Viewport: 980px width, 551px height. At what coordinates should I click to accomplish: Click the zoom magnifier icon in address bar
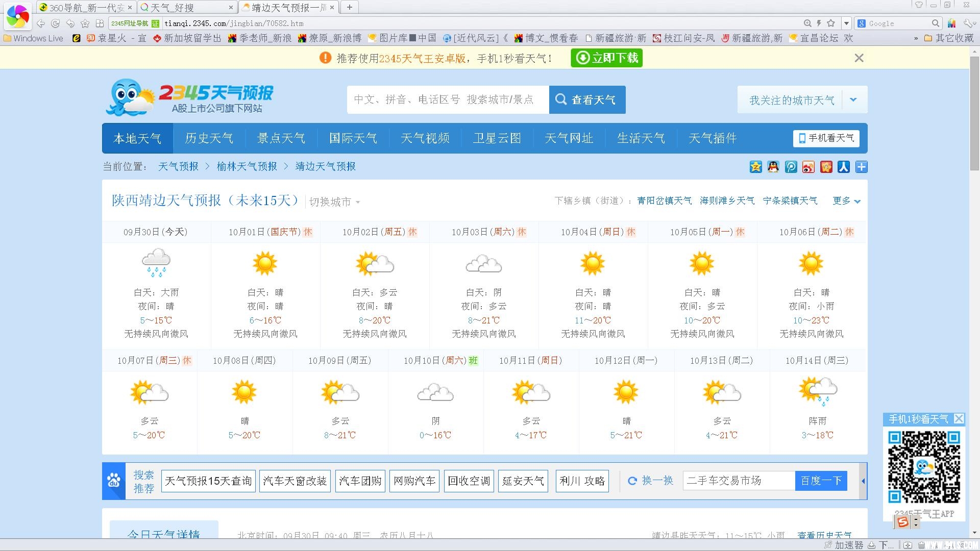point(807,23)
